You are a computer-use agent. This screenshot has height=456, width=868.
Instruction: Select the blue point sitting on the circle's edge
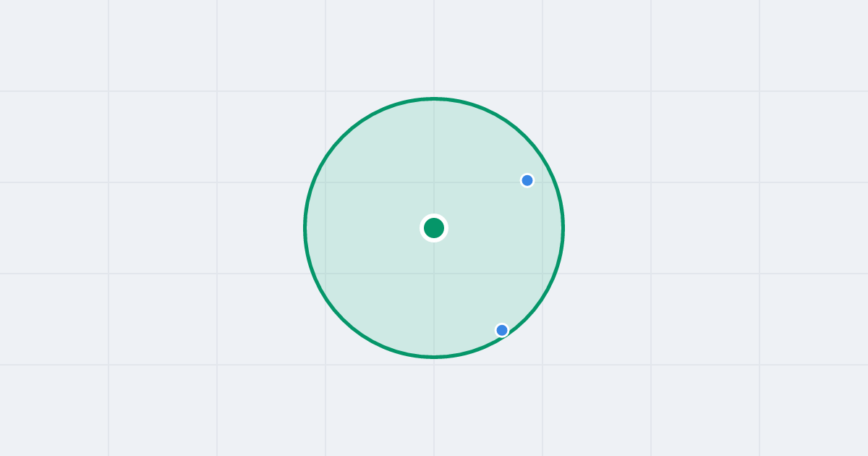pos(502,330)
